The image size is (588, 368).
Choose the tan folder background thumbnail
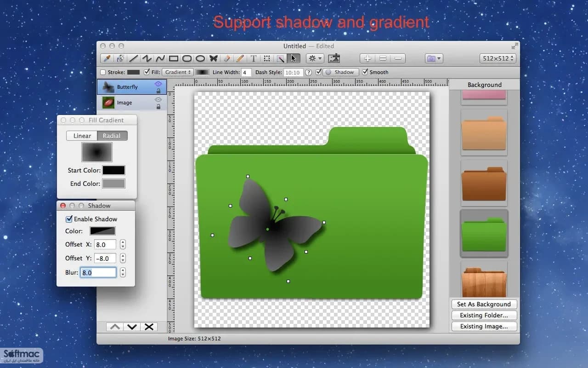pos(484,132)
